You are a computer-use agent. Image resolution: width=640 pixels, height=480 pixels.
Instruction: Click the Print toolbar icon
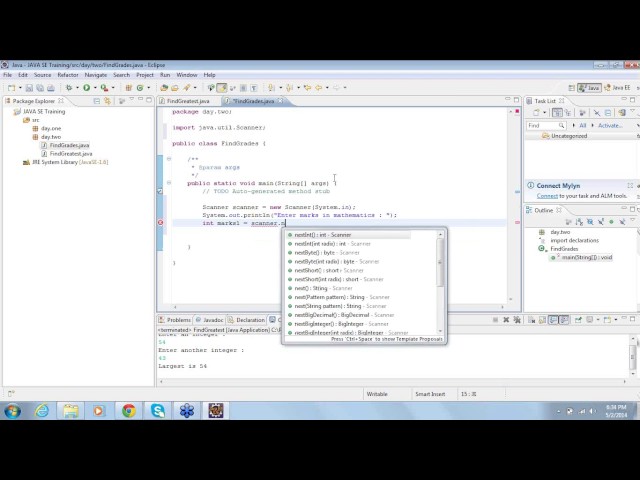tap(51, 88)
